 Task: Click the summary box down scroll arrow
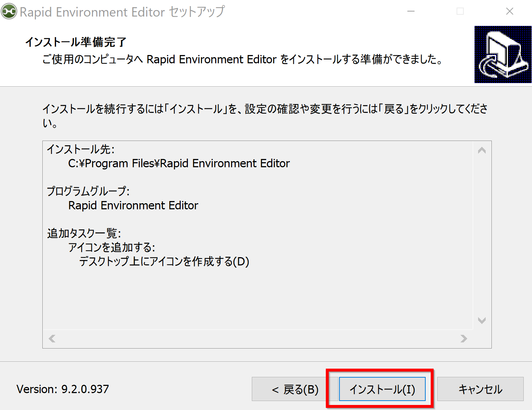482,320
